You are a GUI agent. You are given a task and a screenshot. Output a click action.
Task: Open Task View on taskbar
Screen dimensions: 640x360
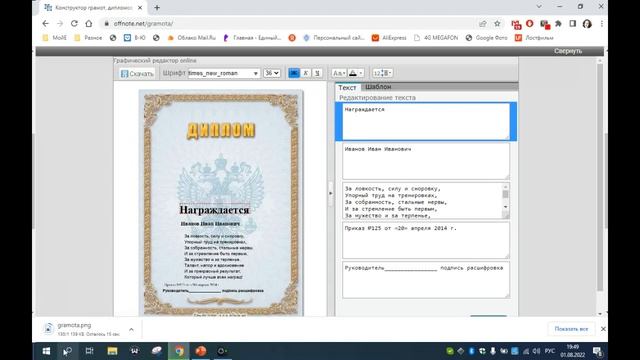pos(89,351)
